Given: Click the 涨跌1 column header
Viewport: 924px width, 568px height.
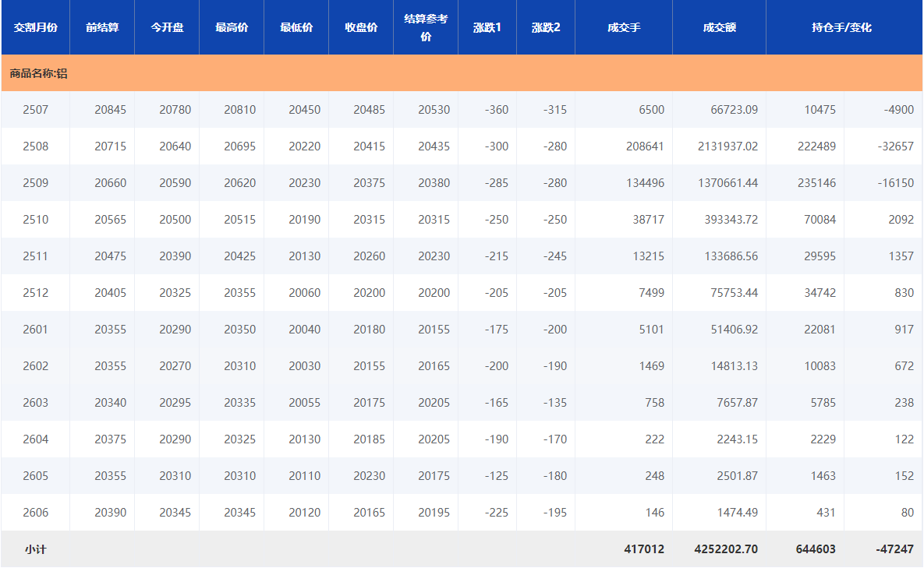Looking at the screenshot, I should click(487, 27).
